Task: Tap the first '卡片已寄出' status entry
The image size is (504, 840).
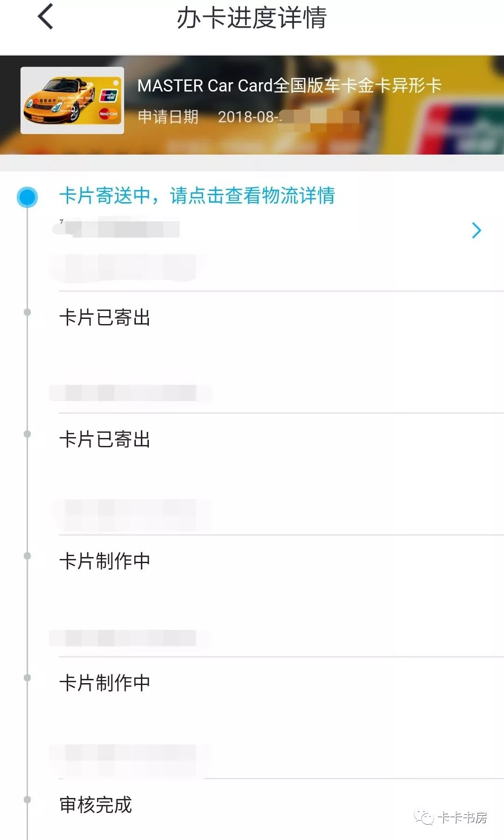Action: tap(105, 318)
